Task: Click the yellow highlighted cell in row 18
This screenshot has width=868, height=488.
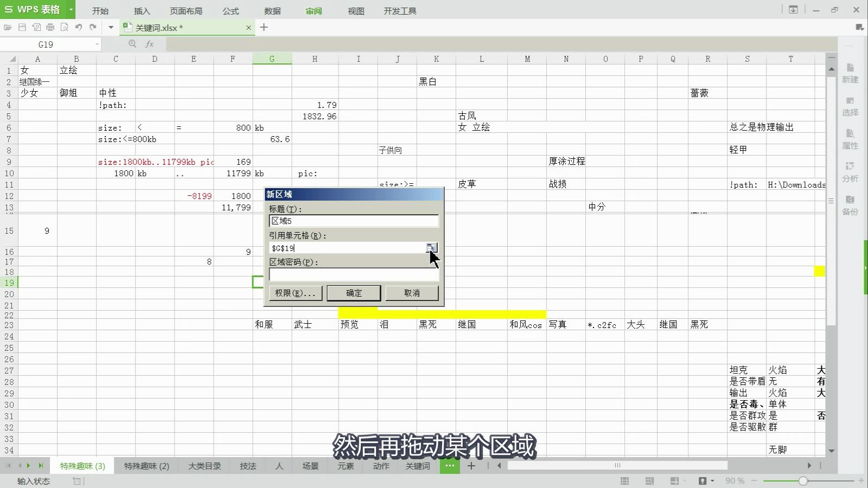Action: pos(819,272)
